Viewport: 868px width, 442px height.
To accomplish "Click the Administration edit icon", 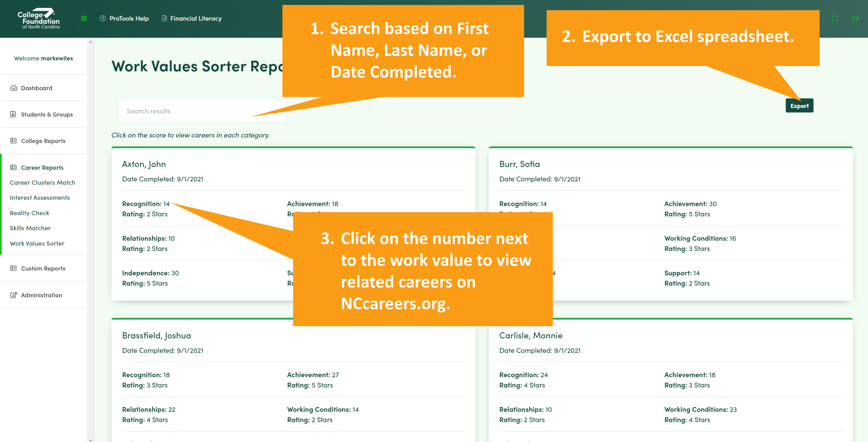I will click(x=13, y=295).
